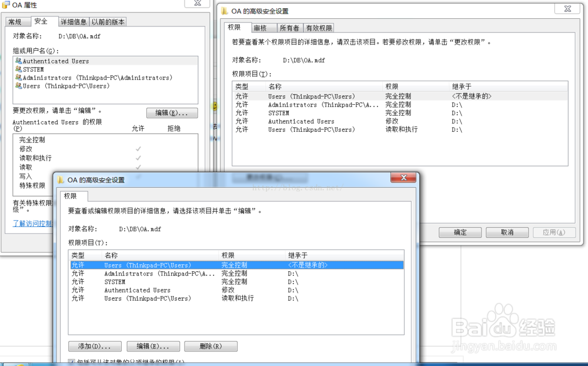Select the Users (Thinkpad-PC\Users) group icon
Image resolution: width=588 pixels, height=366 pixels.
(x=18, y=85)
